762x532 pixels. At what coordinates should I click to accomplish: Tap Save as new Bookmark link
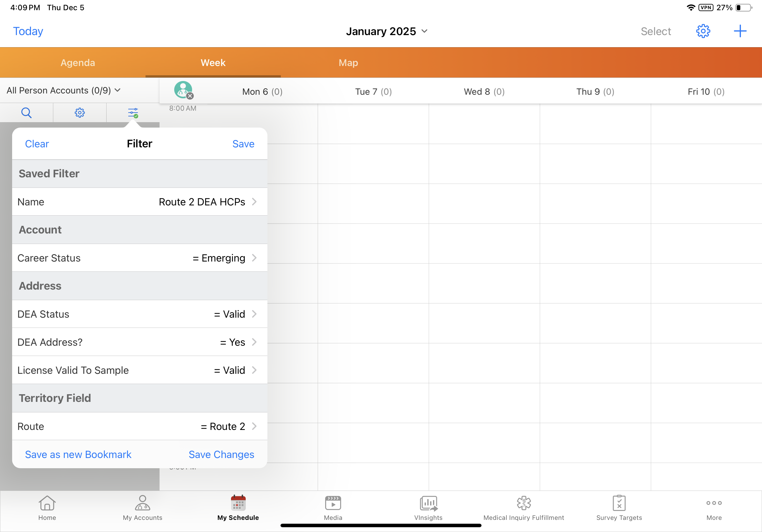[78, 454]
